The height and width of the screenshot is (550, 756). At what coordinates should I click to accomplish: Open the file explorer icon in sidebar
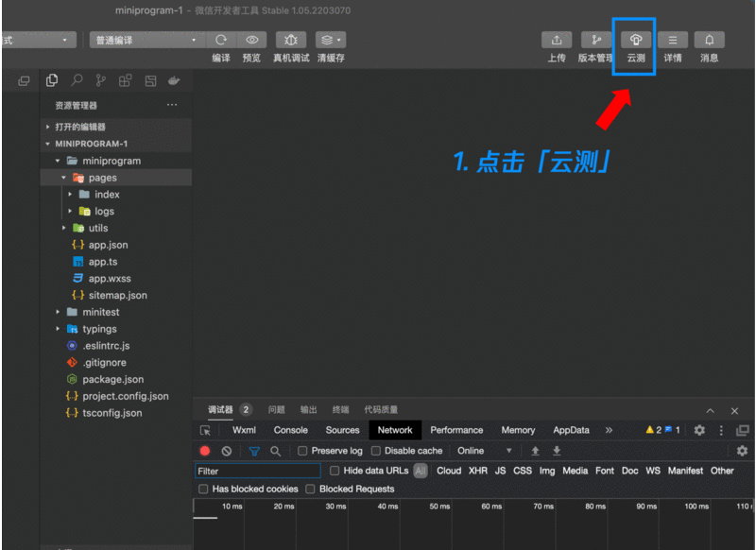[52, 80]
